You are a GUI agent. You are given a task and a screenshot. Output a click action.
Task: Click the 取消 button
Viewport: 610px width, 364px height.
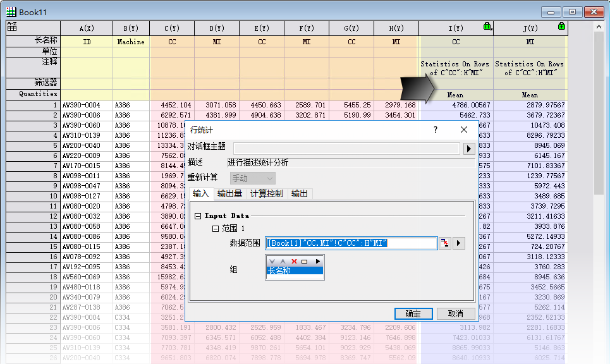pyautogui.click(x=455, y=313)
